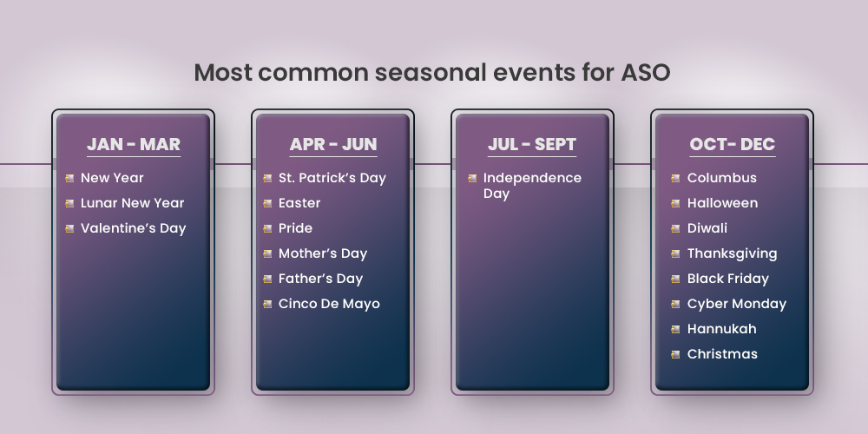Click the bullet icon beside Christmas
Image resolution: width=868 pixels, height=434 pixels.
tap(675, 354)
